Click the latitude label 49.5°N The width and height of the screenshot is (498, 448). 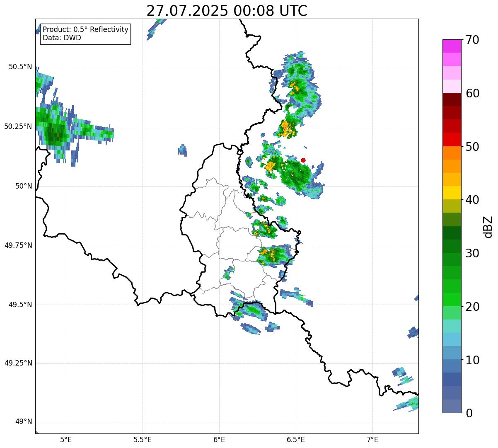click(x=20, y=305)
